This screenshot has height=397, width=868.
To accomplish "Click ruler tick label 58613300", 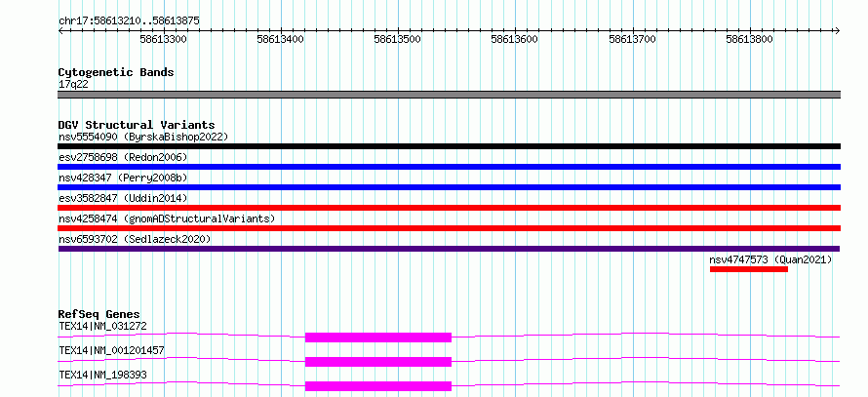I will [163, 39].
